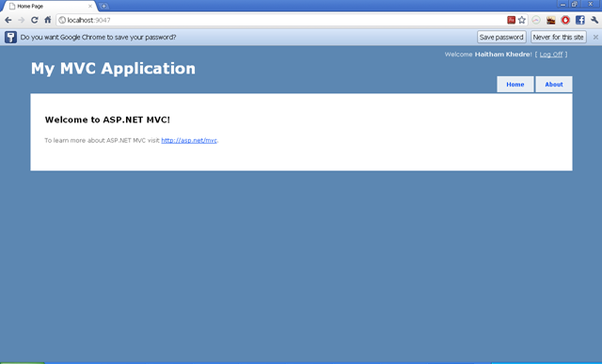Viewport: 602px width, 364px height.
Task: Follow the http://asp.net/mvc link
Action: 189,140
